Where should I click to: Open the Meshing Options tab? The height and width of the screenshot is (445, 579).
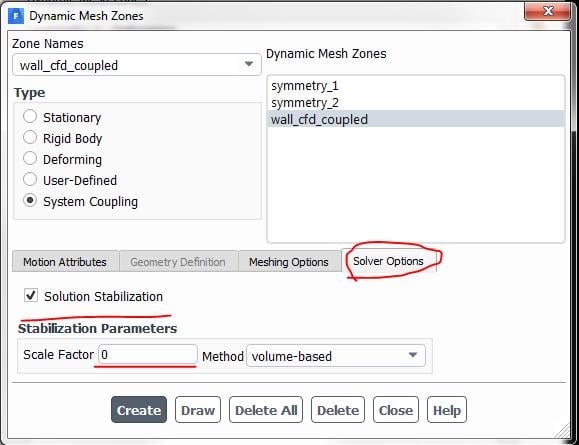[x=289, y=262]
